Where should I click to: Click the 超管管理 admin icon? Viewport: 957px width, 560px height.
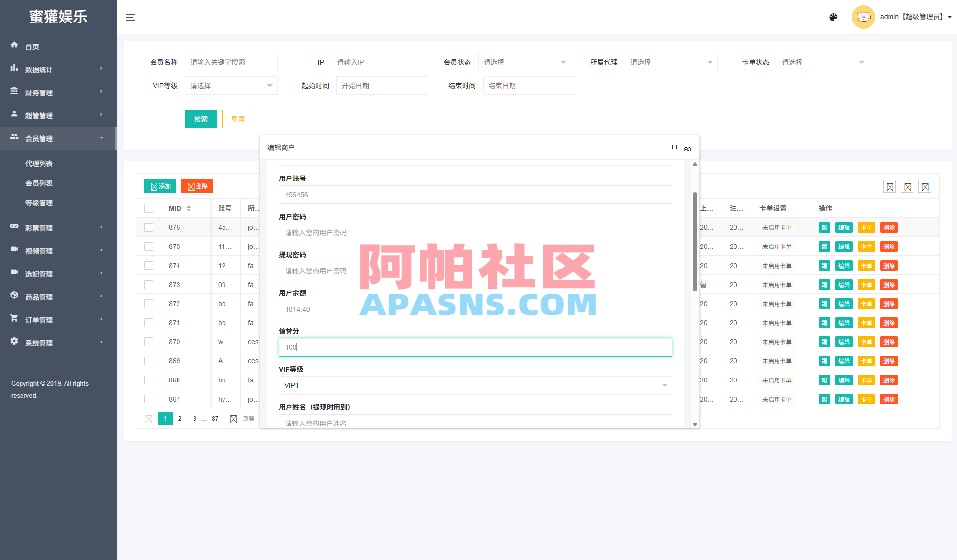point(14,115)
